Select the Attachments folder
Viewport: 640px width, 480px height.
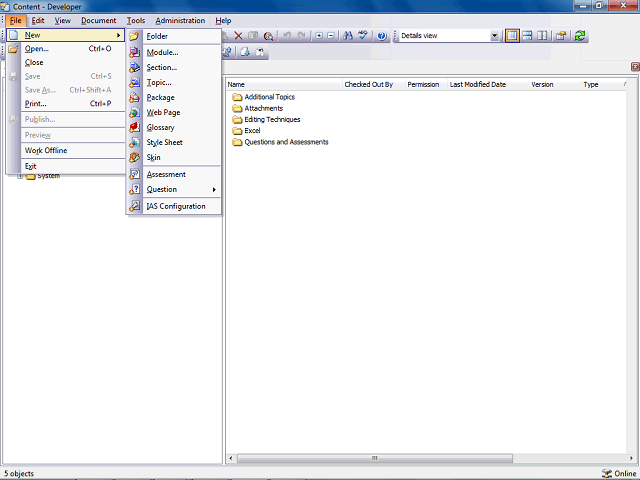258,108
